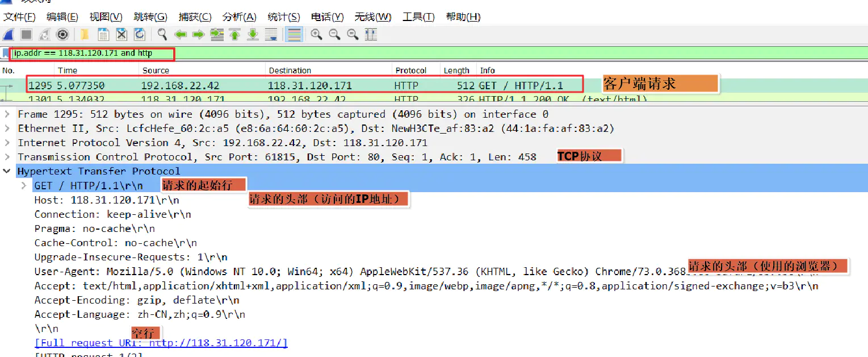Open the 无线(W) menu
The image size is (868, 357).
coord(373,17)
